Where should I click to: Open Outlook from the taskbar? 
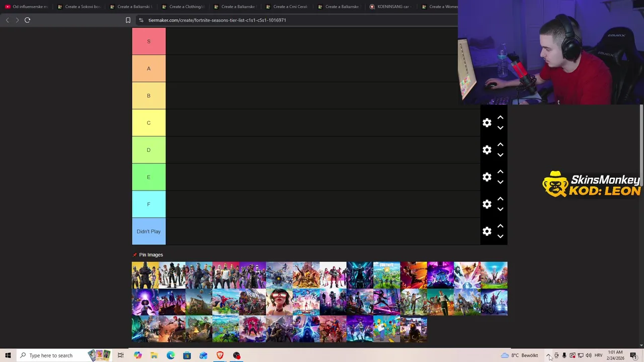[x=203, y=355]
